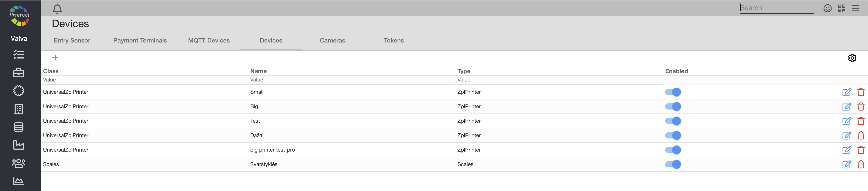Open the briefcase sidebar icon
868x191 pixels.
pos(18,73)
